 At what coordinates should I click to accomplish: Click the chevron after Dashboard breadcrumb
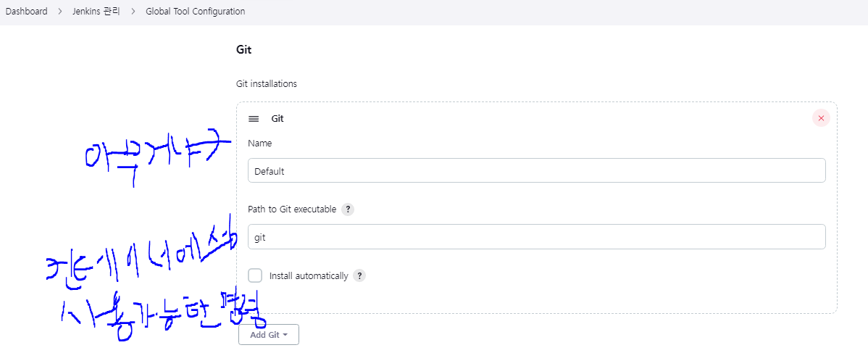pos(60,11)
